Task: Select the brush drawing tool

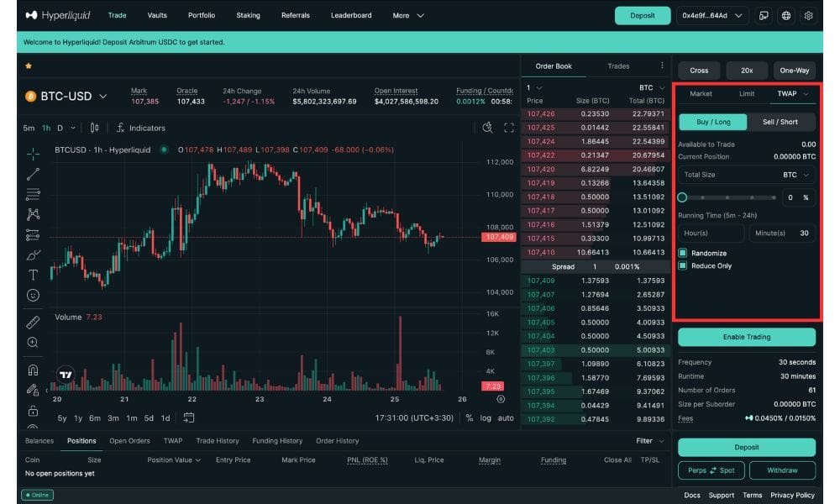Action: click(33, 255)
